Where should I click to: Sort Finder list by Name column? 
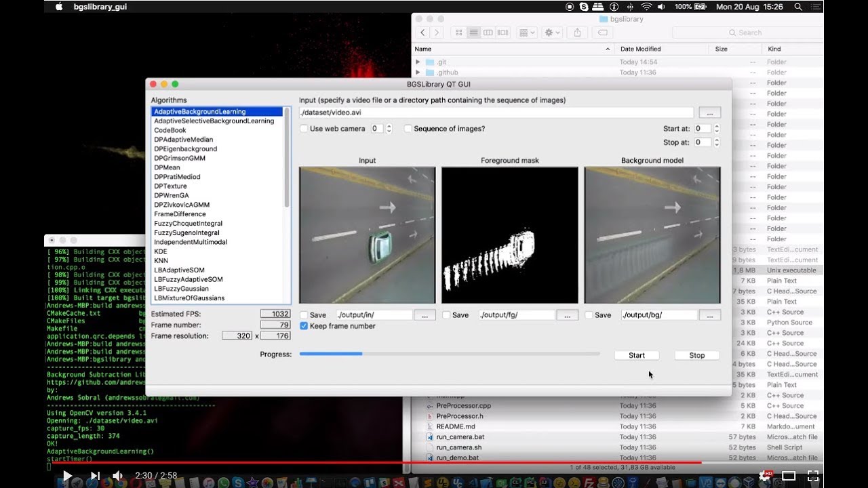[x=512, y=49]
